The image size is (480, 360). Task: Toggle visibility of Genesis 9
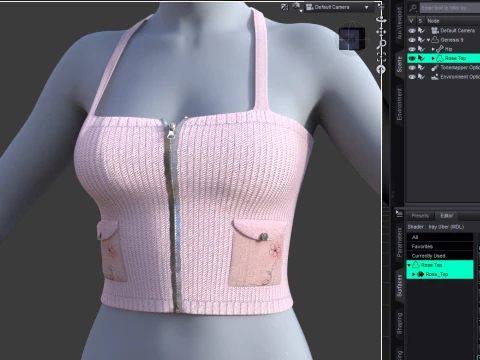(x=412, y=40)
